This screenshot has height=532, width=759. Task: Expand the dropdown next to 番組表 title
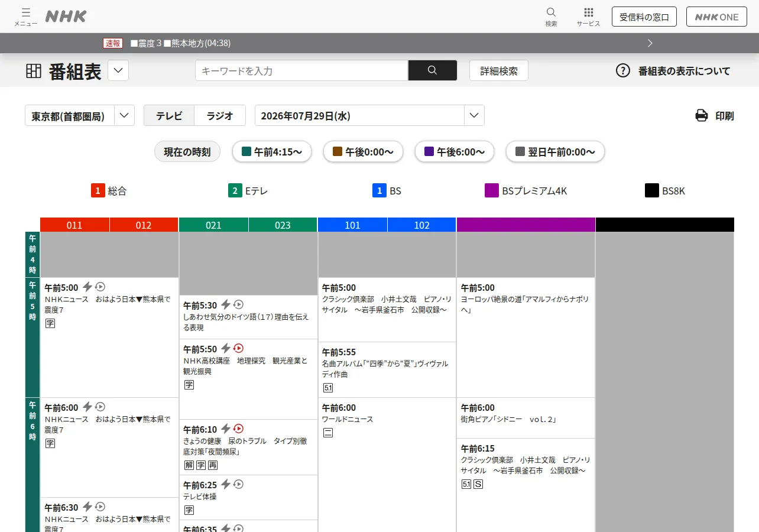[118, 71]
